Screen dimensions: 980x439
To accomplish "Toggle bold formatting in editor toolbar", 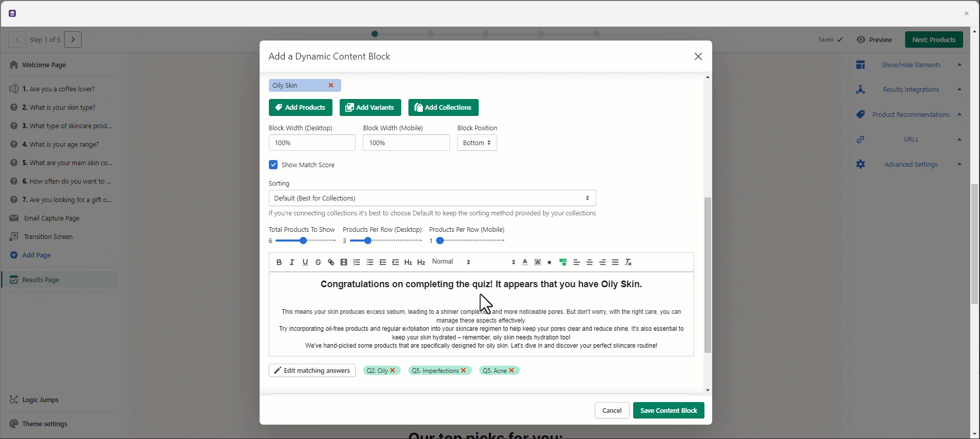I will (279, 262).
